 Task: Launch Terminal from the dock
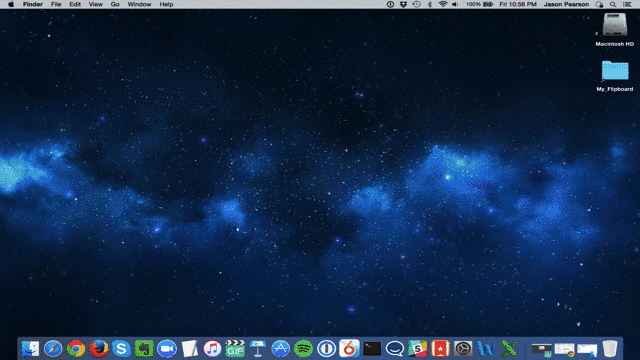point(372,349)
